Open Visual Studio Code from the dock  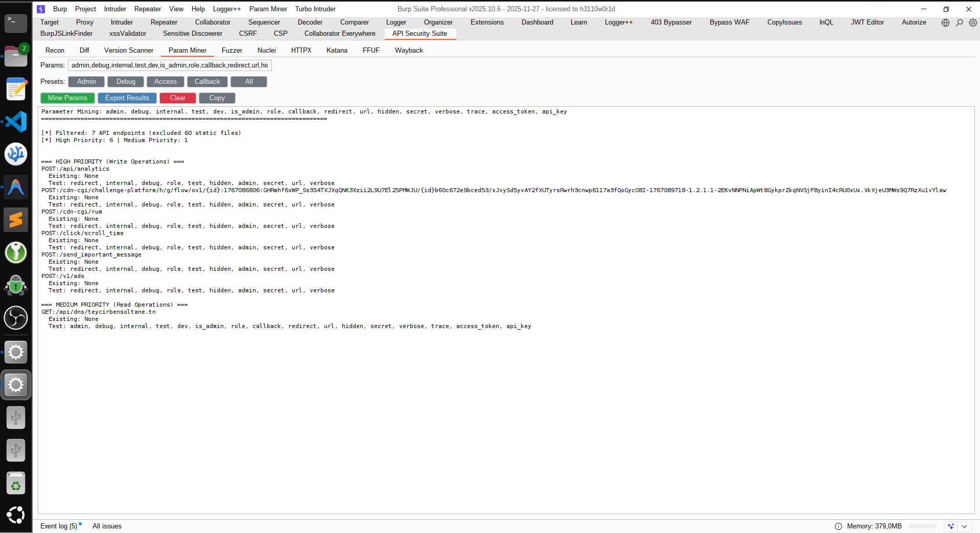15,122
